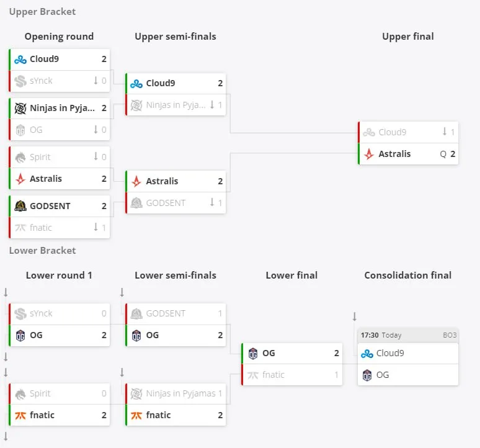
Task: Click the Lower Bracket heading
Action: pyautogui.click(x=42, y=251)
